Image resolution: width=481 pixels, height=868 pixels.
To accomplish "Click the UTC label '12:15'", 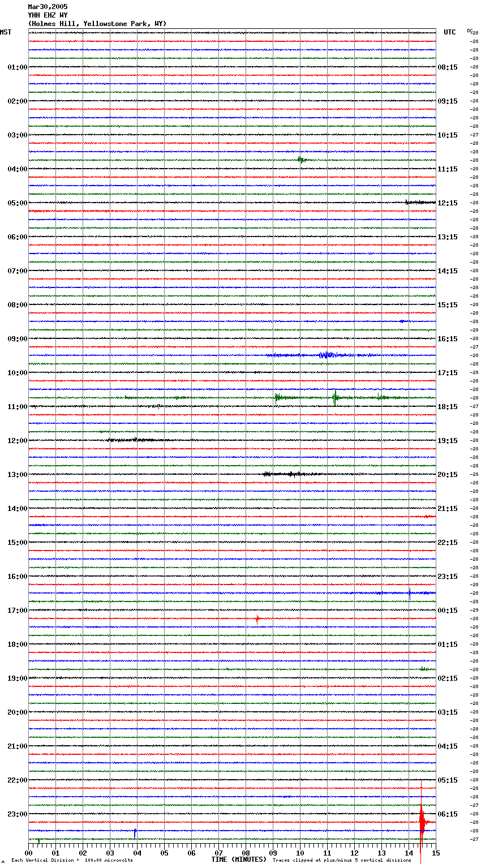I will click(x=448, y=203).
